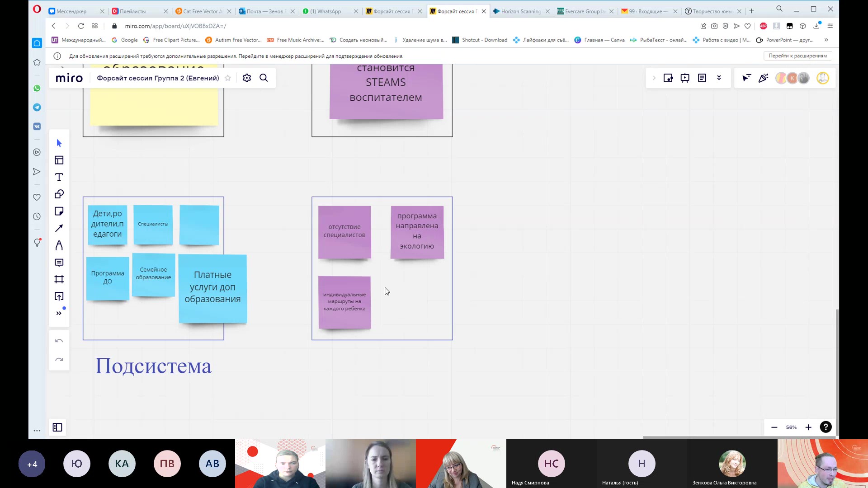The height and width of the screenshot is (488, 868).
Task: Open the Templates tool
Action: 59,160
